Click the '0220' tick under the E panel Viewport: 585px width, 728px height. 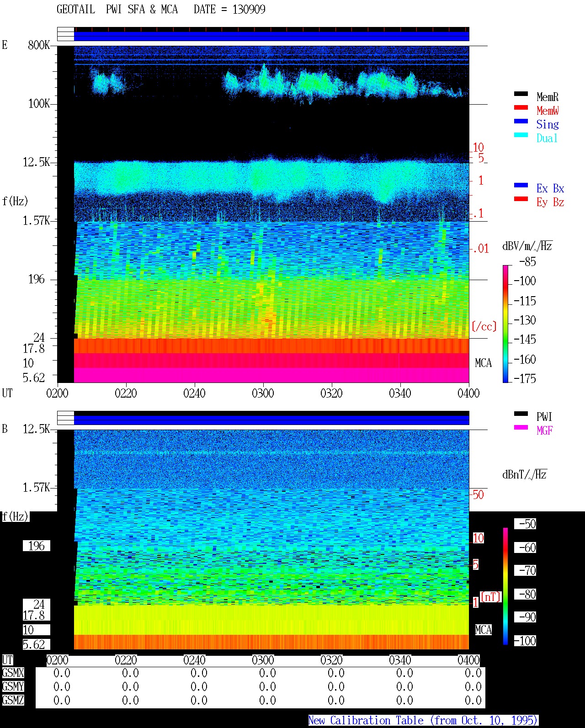point(126,393)
